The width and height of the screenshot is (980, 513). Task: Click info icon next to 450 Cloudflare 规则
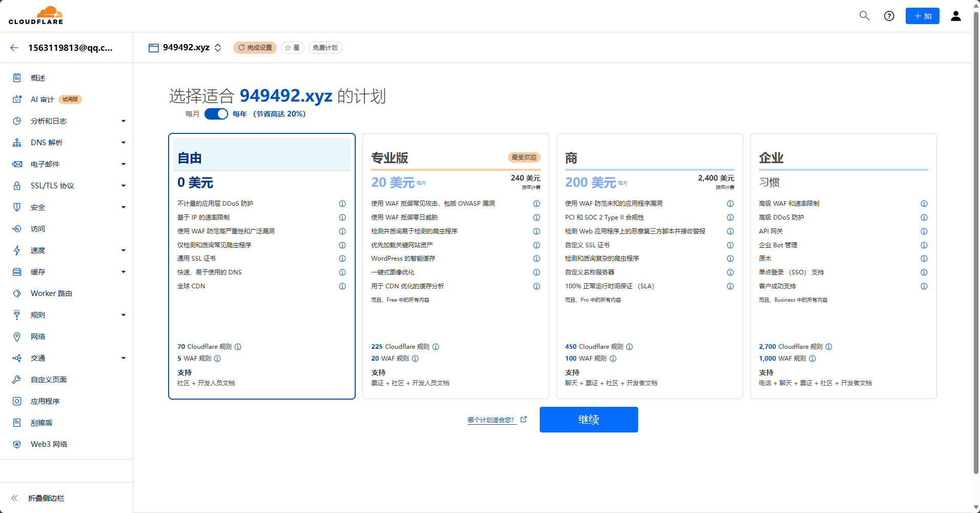coord(629,347)
